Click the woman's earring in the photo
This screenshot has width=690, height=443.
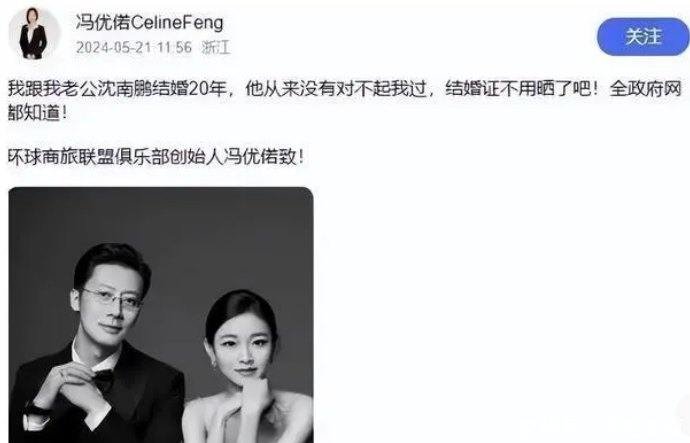pos(216,365)
